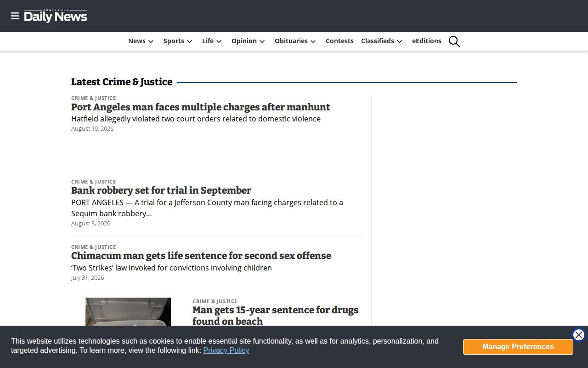Click the Manage Preferences button
This screenshot has height=368, width=588.
click(518, 347)
